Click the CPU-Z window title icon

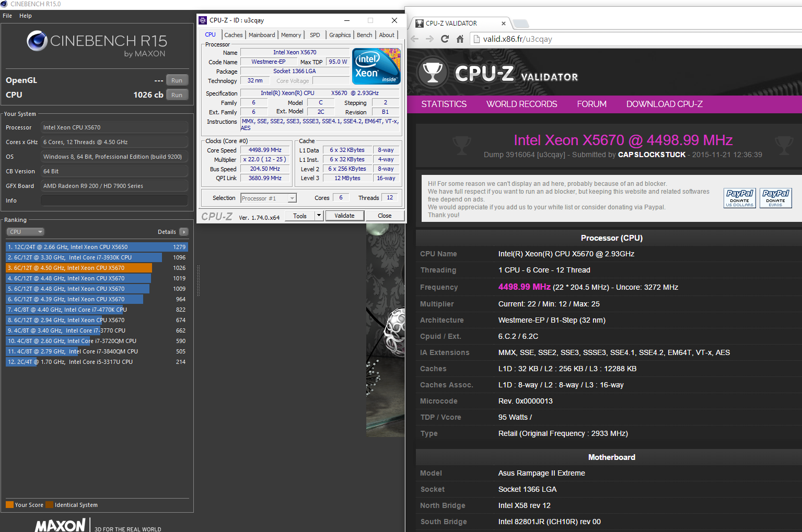tap(203, 20)
